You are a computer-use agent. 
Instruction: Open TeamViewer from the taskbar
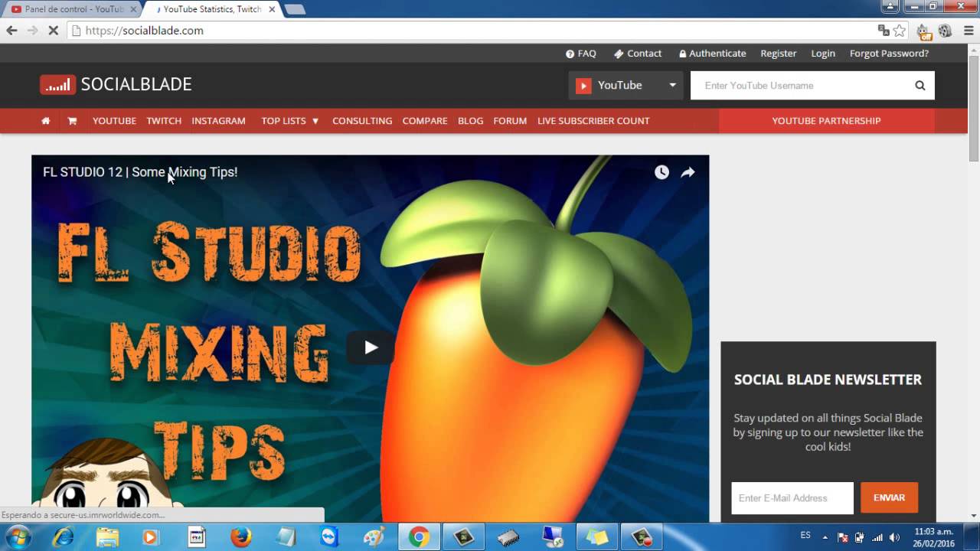pos(329,537)
